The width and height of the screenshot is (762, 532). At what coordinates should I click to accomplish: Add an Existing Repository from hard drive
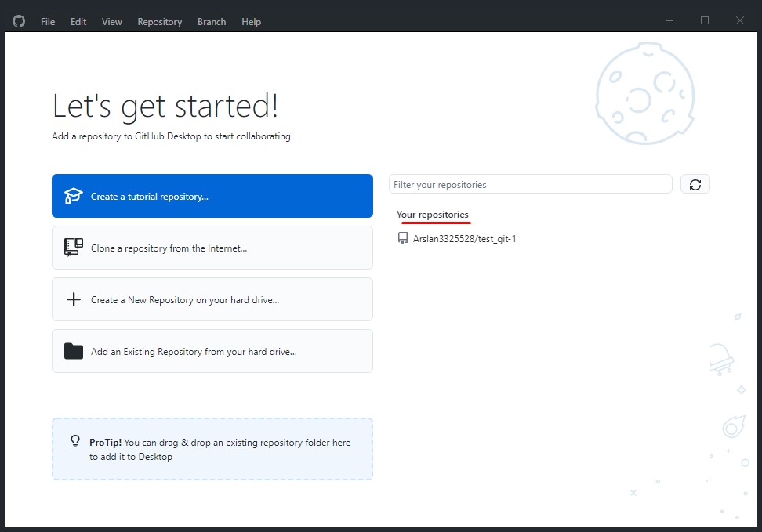(212, 351)
